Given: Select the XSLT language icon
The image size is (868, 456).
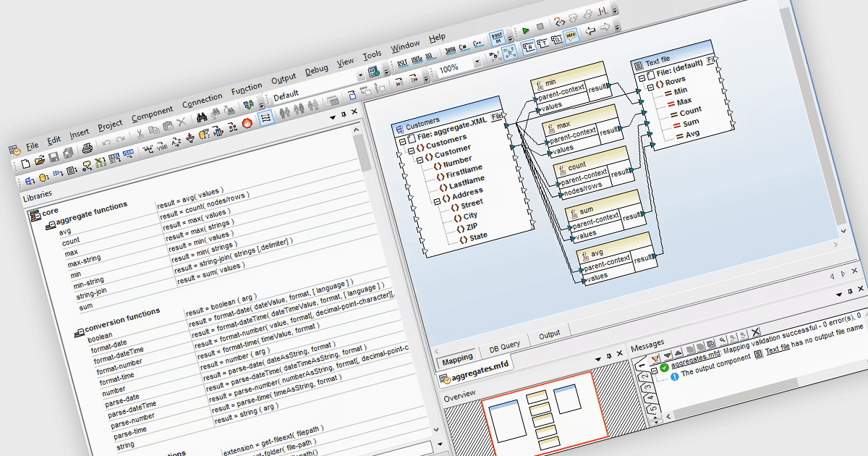Looking at the screenshot, I should coord(401,64).
